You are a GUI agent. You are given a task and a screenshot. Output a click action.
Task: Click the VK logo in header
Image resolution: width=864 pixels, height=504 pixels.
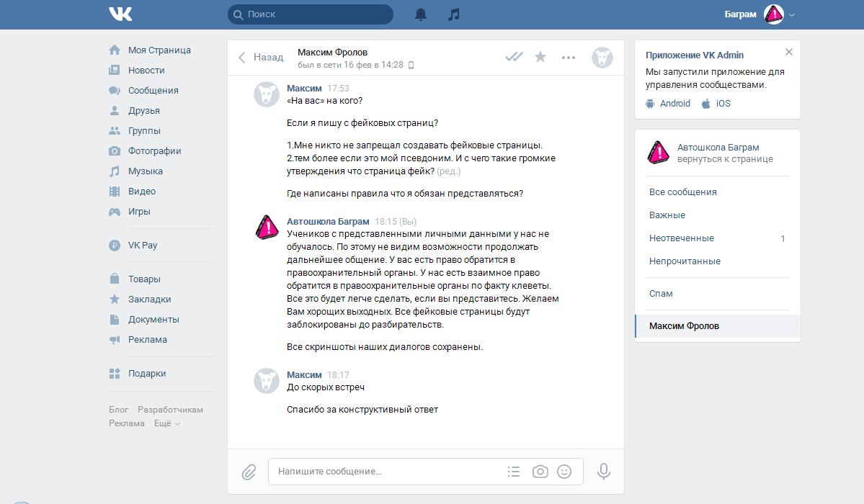[x=120, y=14]
